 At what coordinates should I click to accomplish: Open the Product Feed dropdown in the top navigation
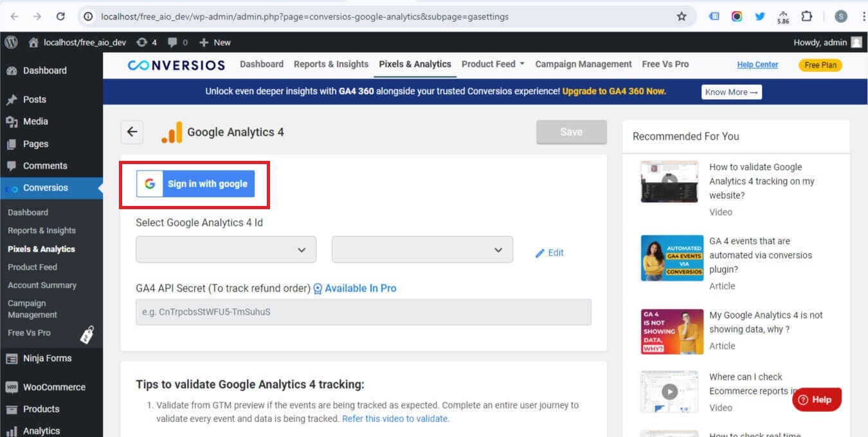click(x=493, y=64)
